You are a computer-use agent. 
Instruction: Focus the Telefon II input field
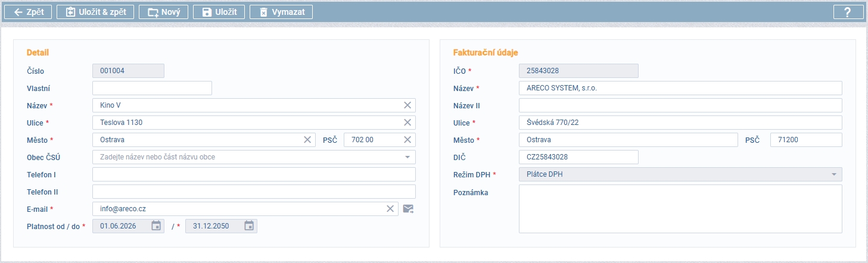254,192
